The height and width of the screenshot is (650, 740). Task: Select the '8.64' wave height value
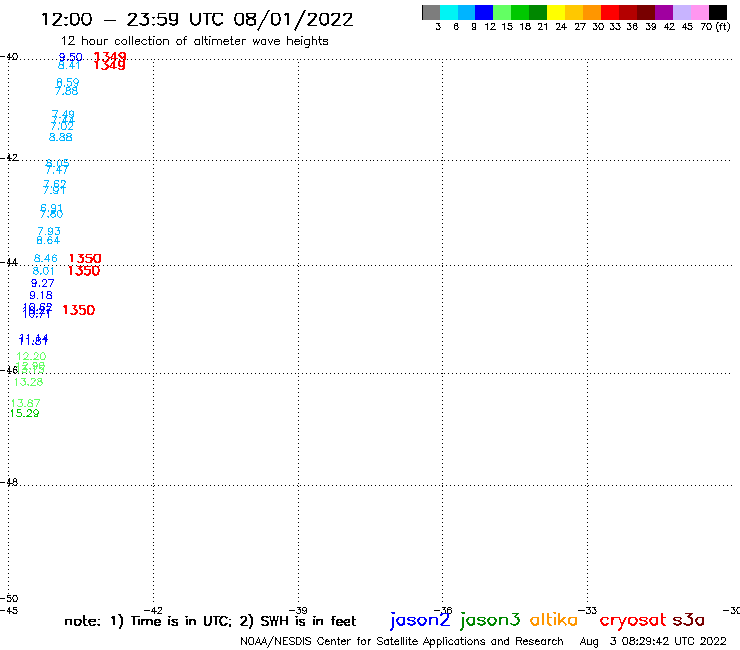point(48,240)
